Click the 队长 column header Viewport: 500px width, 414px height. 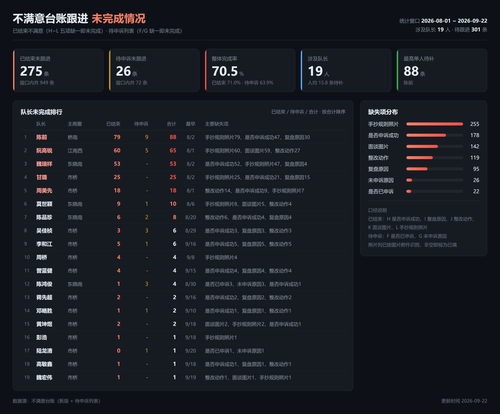[41, 124]
